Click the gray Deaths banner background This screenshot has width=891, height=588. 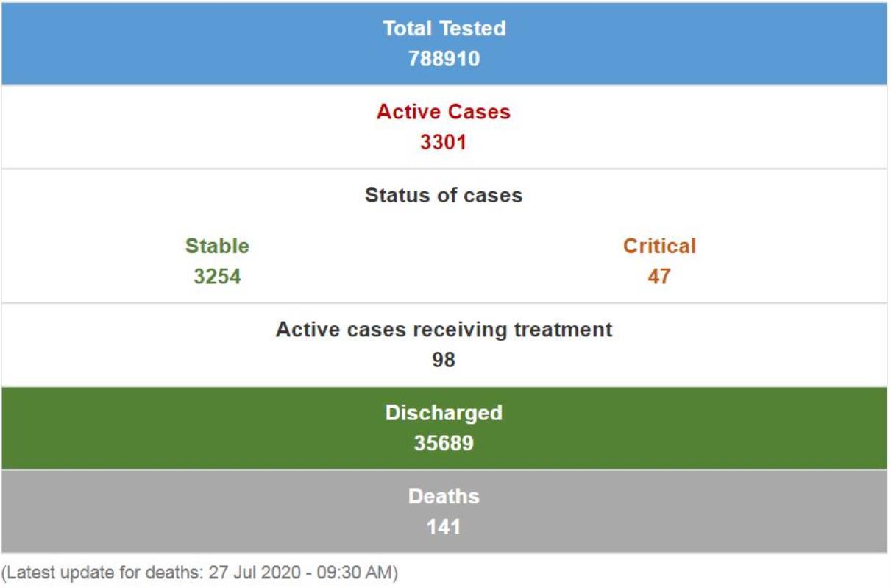coord(184,511)
